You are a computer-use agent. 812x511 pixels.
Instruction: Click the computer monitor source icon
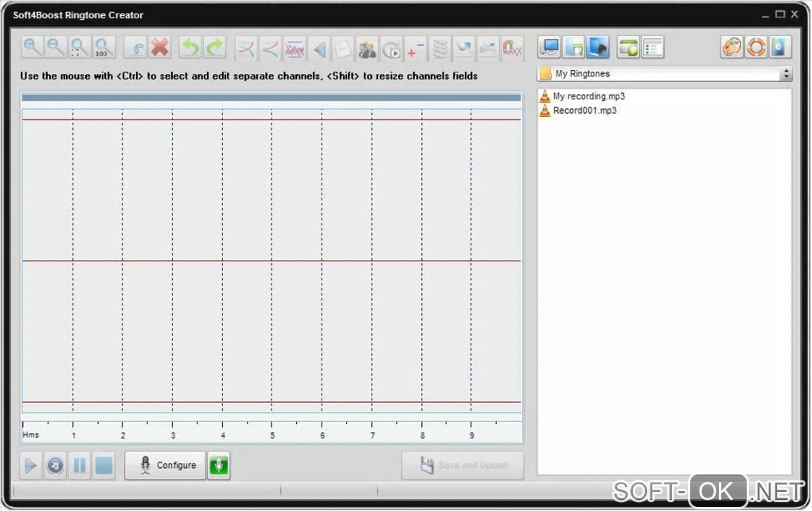tap(549, 47)
